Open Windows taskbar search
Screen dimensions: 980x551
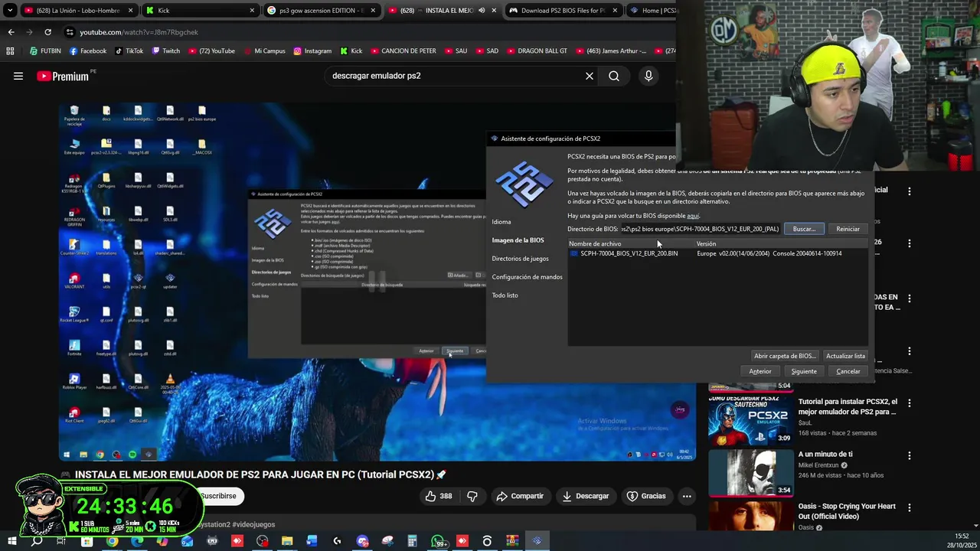(37, 541)
